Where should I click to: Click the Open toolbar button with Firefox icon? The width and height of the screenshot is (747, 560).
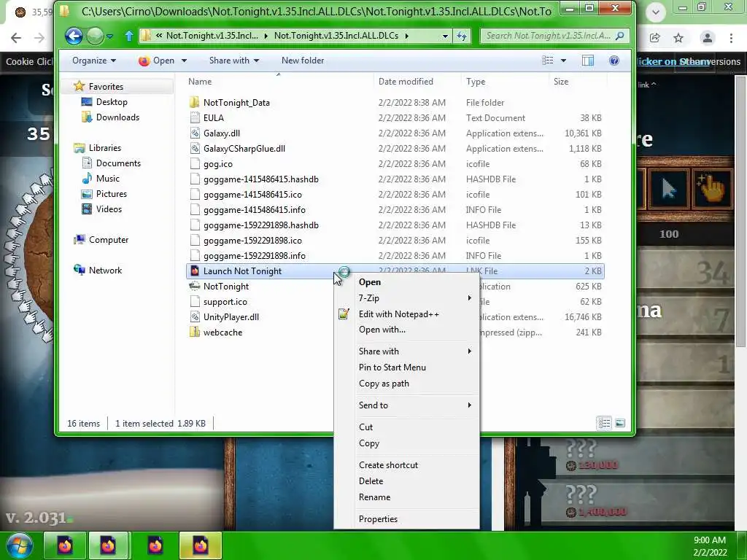click(x=156, y=61)
